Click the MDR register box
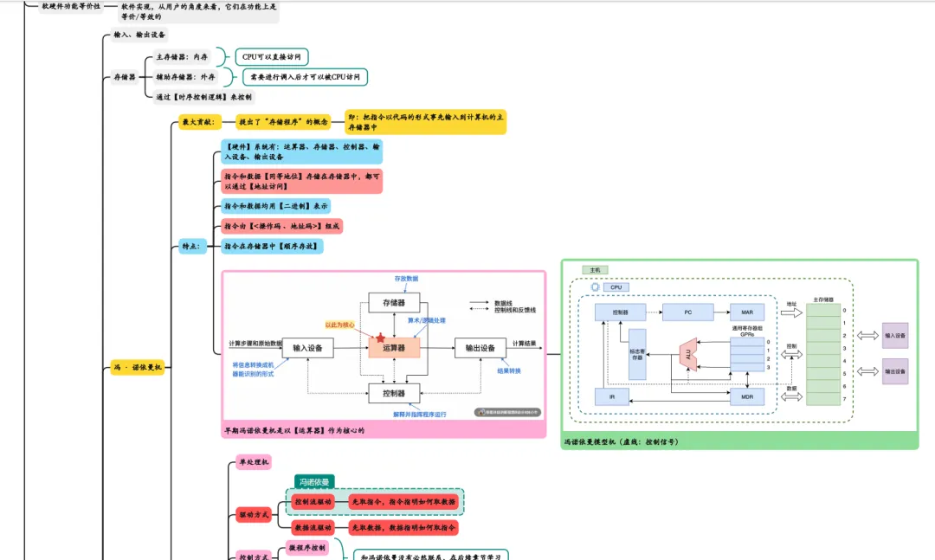Image resolution: width=935 pixels, height=560 pixels. 747,396
